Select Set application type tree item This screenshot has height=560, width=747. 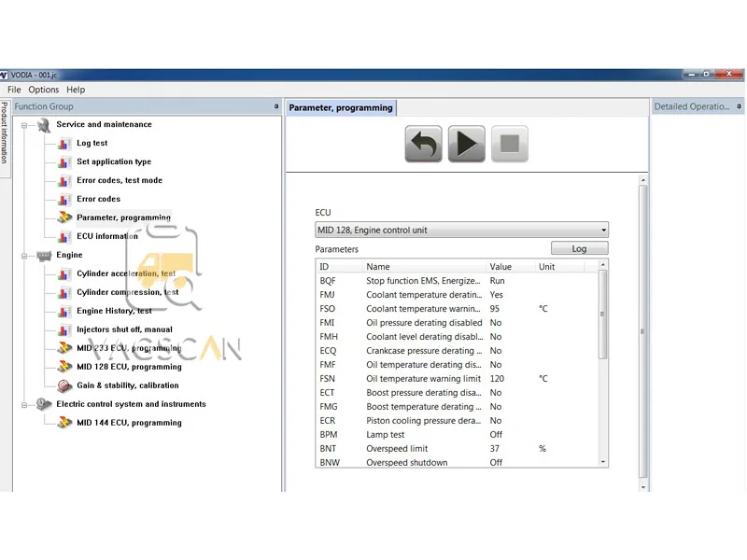pyautogui.click(x=114, y=161)
